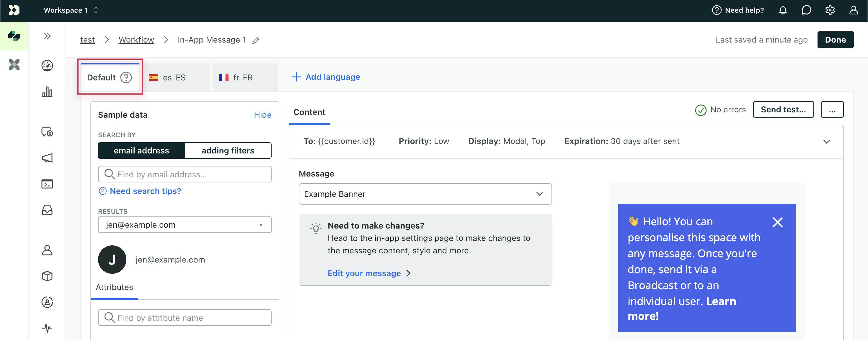Image resolution: width=868 pixels, height=340 pixels.
Task: Open the jen@example.com results dropdown
Action: pos(185,225)
